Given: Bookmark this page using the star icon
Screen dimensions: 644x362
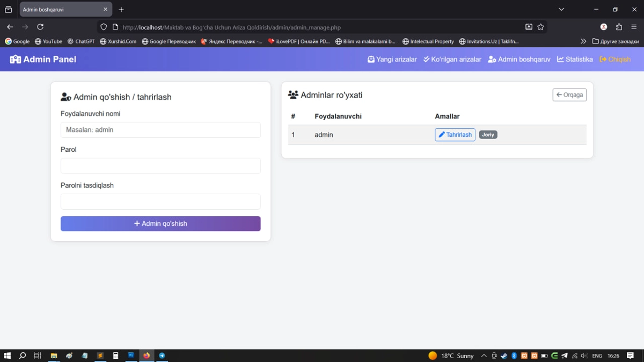Looking at the screenshot, I should pyautogui.click(x=541, y=27).
